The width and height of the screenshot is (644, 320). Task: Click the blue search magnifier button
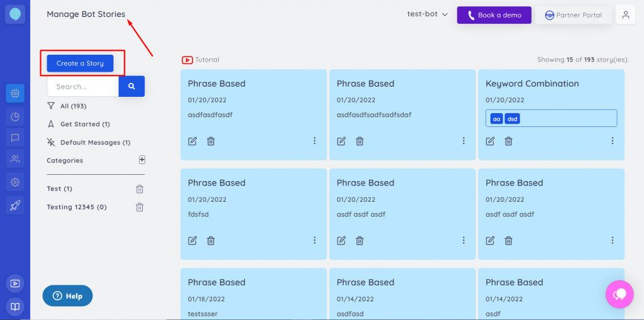click(131, 86)
